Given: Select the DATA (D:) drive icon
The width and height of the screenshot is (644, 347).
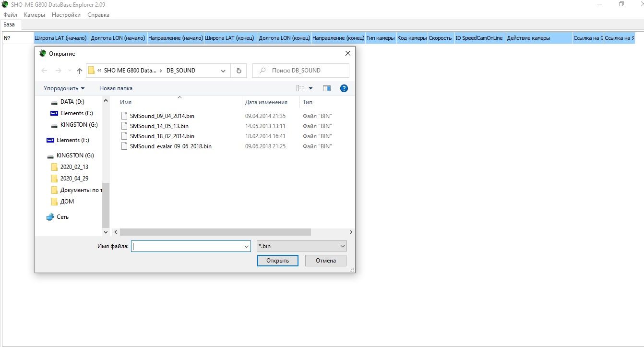Looking at the screenshot, I should (x=54, y=102).
